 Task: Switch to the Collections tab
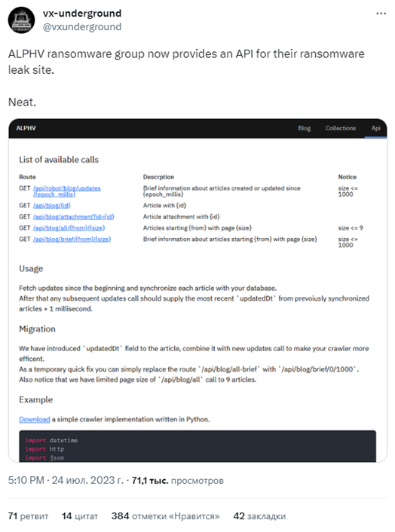[341, 128]
